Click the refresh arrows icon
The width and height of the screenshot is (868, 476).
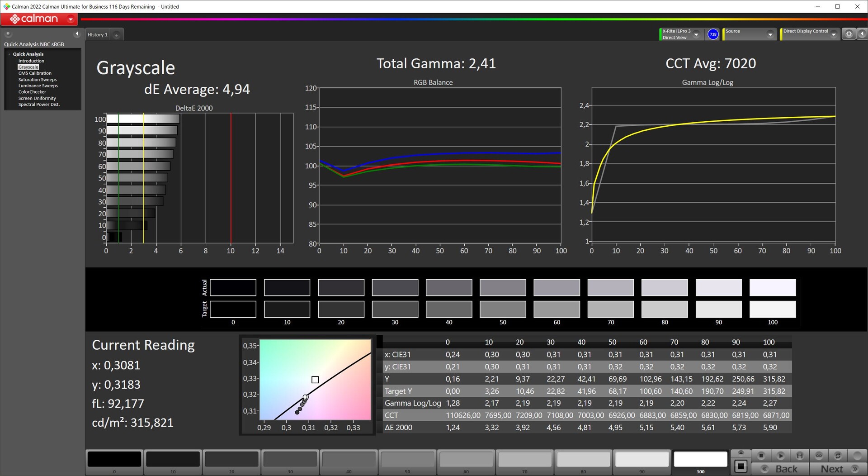[x=838, y=455]
